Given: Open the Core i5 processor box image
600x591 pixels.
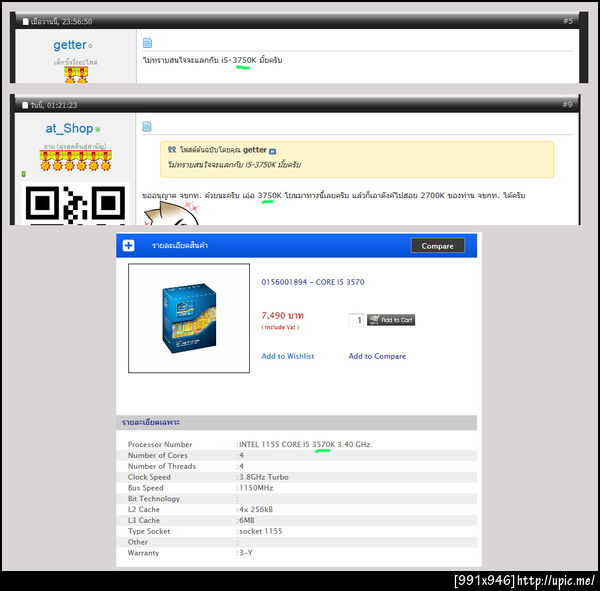Looking at the screenshot, I should [x=189, y=318].
